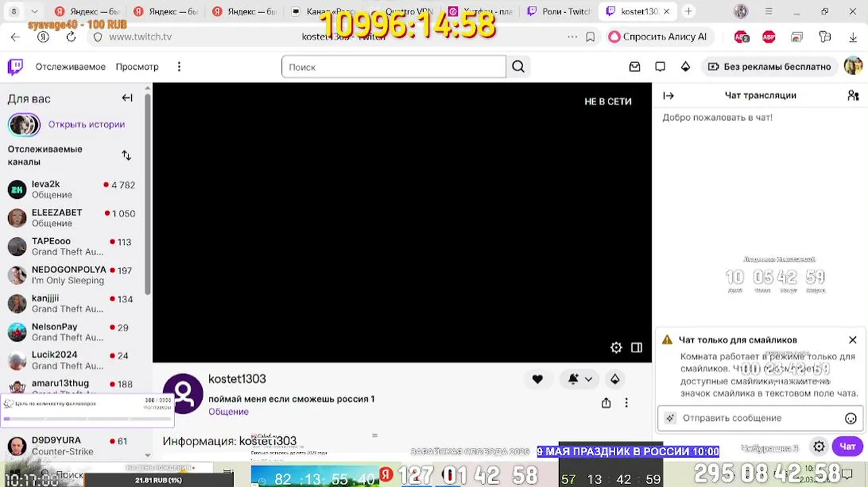
Task: Open the Twitch top nav three-dot menu
Action: [179, 66]
